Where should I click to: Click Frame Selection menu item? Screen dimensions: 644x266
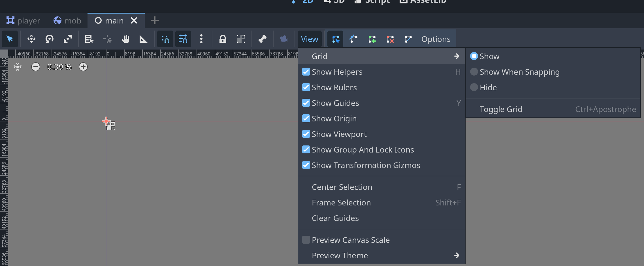pos(341,203)
